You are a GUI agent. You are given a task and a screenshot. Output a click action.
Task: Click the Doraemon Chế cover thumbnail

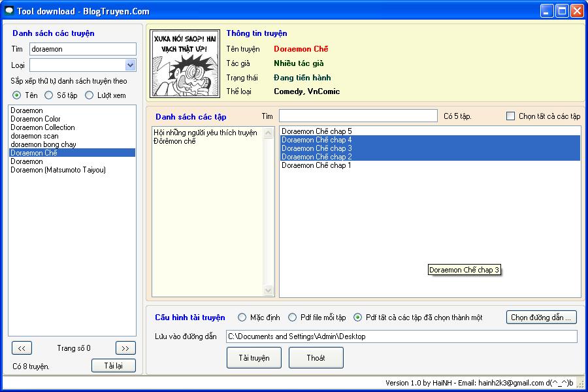[184, 63]
